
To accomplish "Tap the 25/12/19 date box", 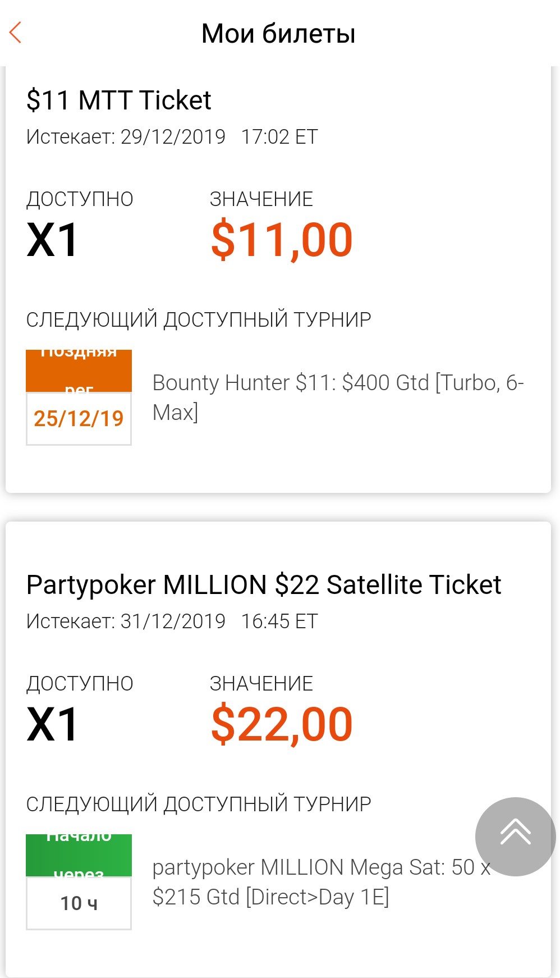I will tap(79, 418).
